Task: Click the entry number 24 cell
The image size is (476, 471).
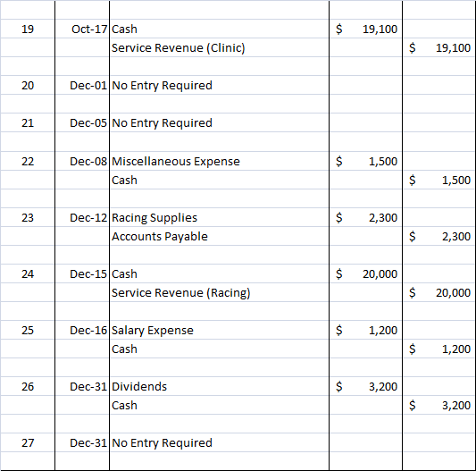Action: coord(28,273)
